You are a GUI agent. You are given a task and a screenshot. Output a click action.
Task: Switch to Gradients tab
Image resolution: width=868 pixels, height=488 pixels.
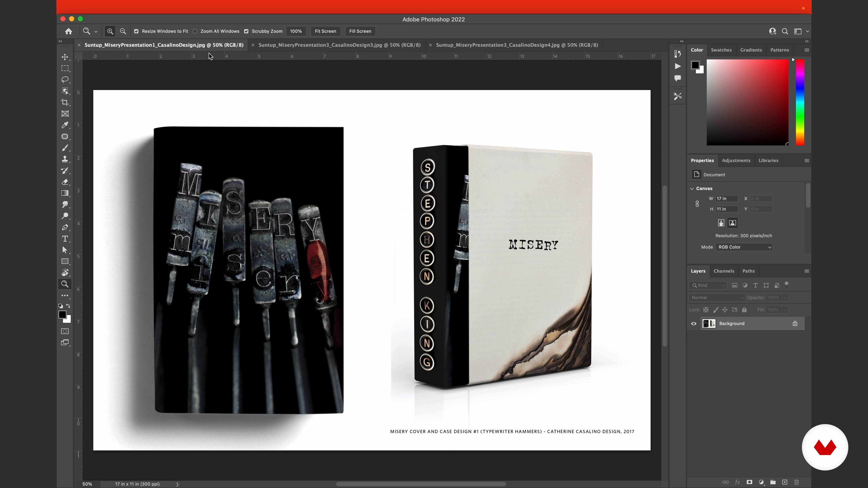coord(751,50)
